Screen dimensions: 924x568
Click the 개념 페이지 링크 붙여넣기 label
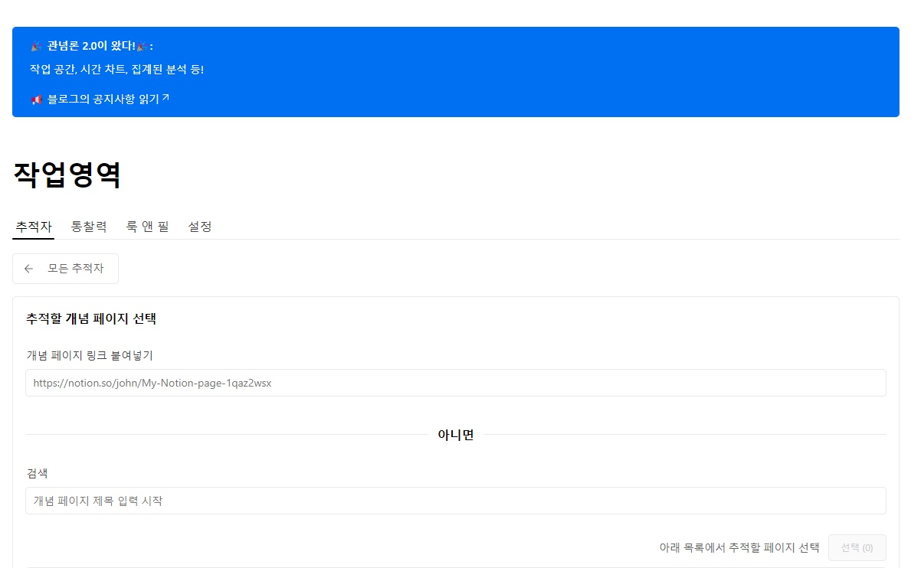point(90,355)
